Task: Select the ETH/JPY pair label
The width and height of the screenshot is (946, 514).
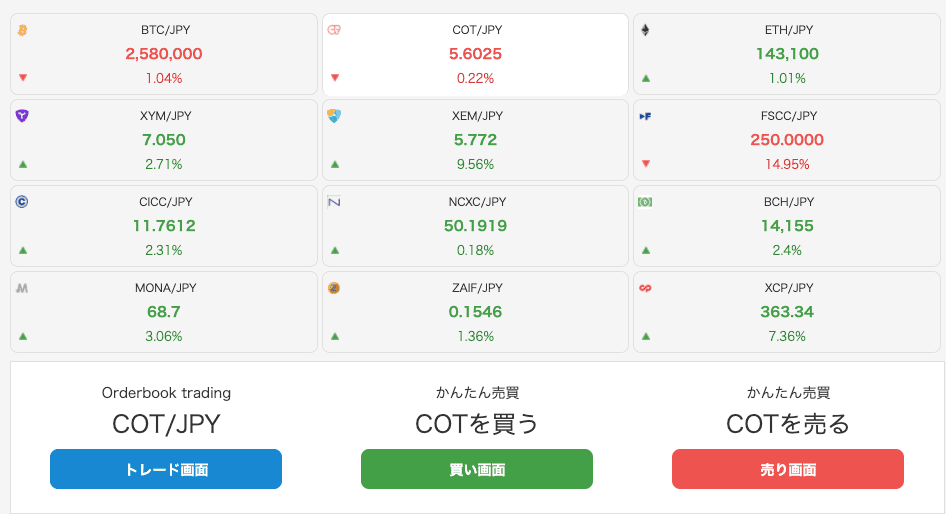Action: tap(789, 30)
